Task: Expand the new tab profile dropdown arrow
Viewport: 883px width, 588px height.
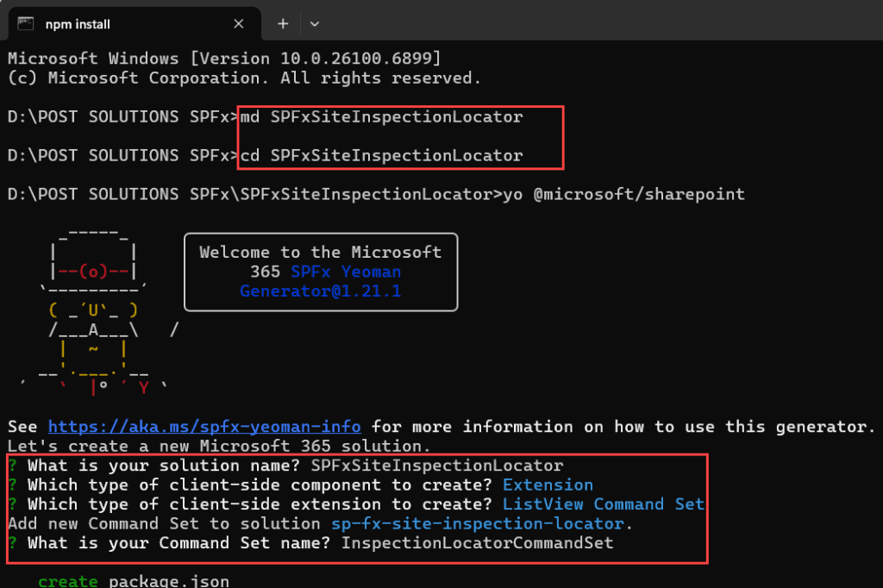Action: (x=315, y=23)
